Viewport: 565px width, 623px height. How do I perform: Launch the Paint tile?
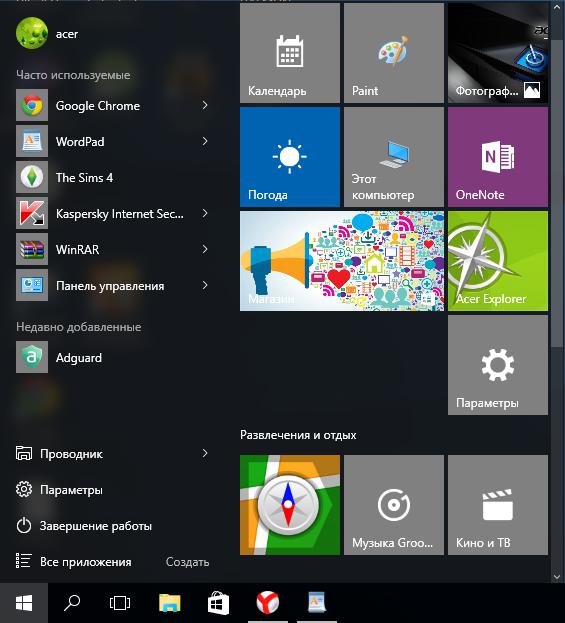(x=394, y=53)
